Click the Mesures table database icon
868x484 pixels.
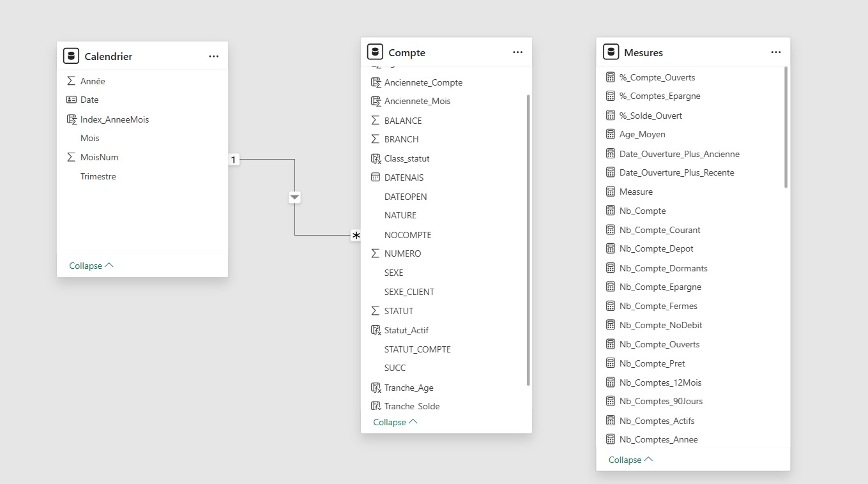(611, 52)
